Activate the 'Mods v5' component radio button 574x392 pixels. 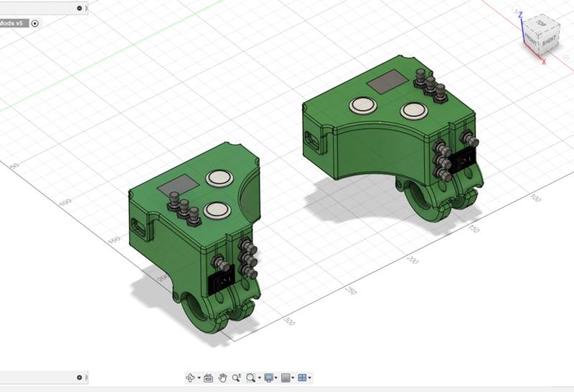click(x=34, y=24)
